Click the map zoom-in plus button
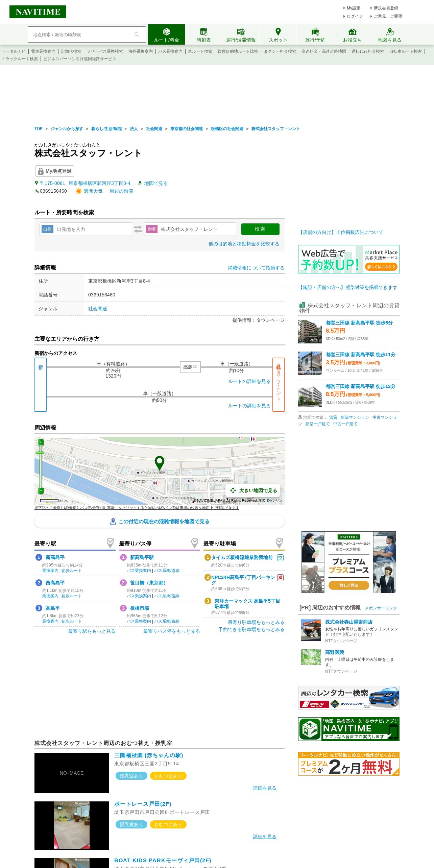The width and height of the screenshot is (434, 868). (41, 442)
